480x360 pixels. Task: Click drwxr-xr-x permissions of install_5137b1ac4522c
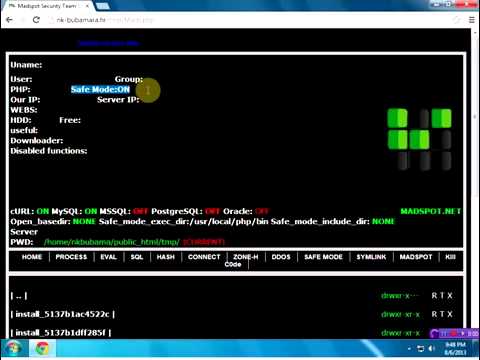coord(400,314)
